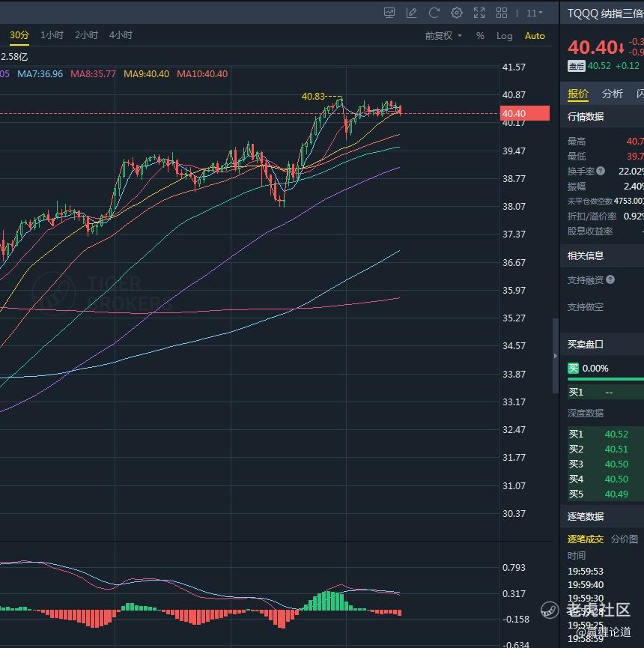
Task: Click the 折扣/溢价率 label
Action: tap(592, 216)
